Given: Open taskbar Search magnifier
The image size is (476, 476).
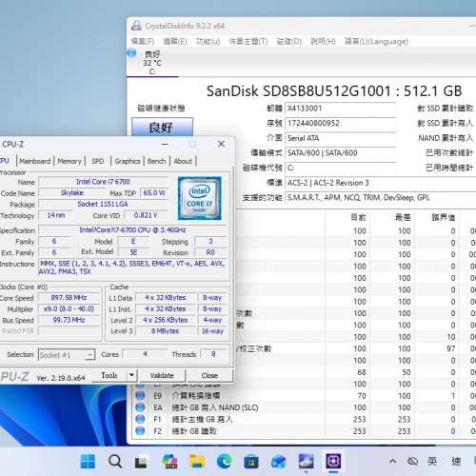Looking at the screenshot, I should click(115, 461).
